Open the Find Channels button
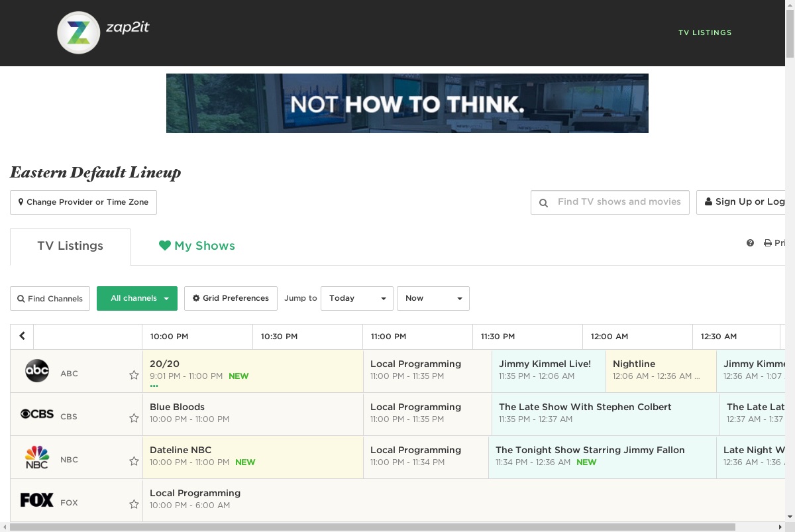Screen dimensions: 795x532 pos(50,298)
